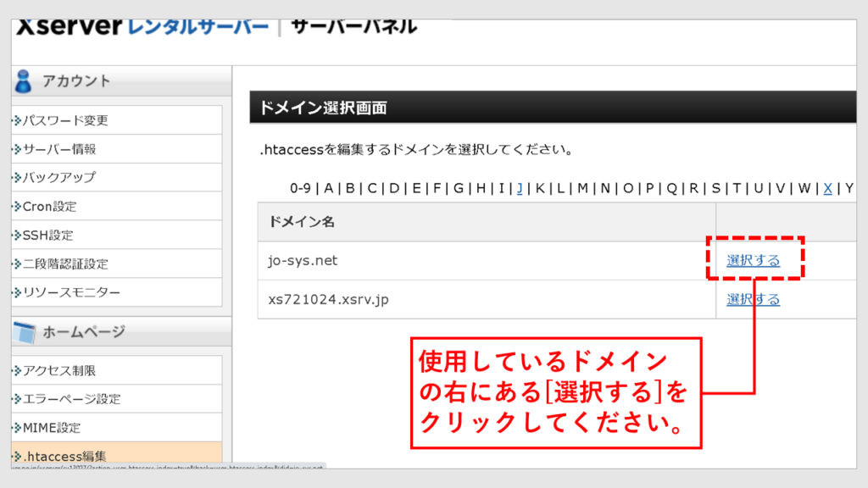The image size is (868, 488).
Task: Click 選択する link for xs721024.xsrv.jp
Action: click(753, 299)
